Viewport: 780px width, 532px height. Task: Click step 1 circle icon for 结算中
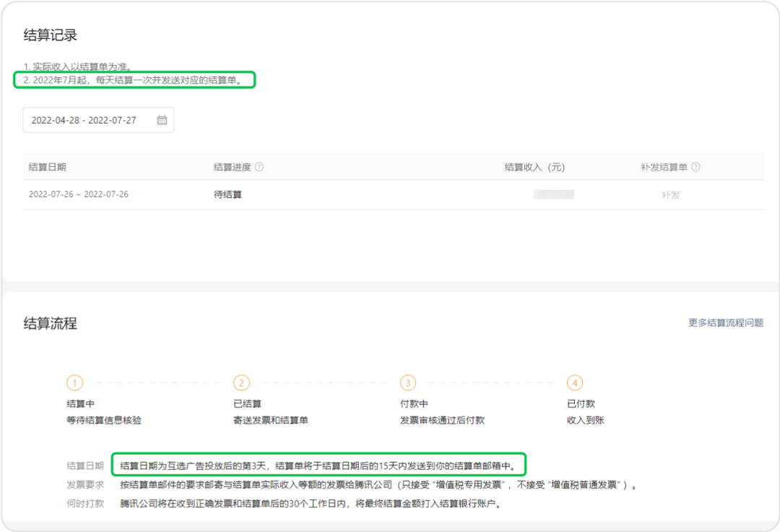pyautogui.click(x=74, y=383)
